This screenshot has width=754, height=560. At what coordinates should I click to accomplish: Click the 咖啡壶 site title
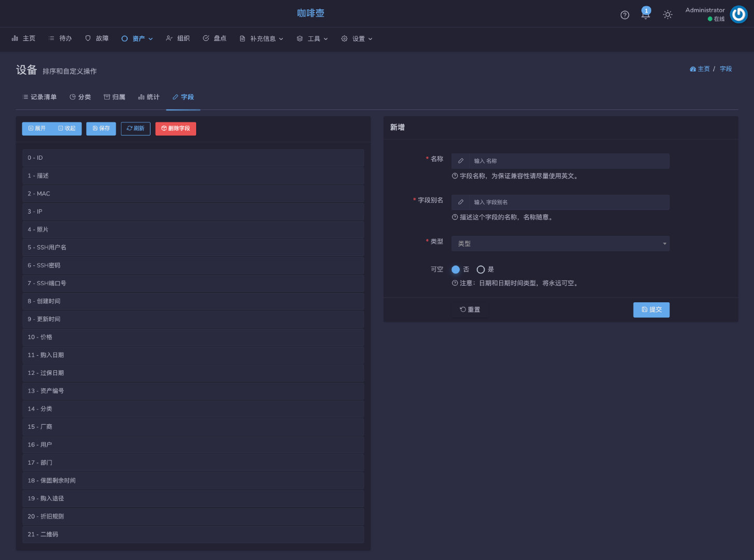[x=311, y=13]
